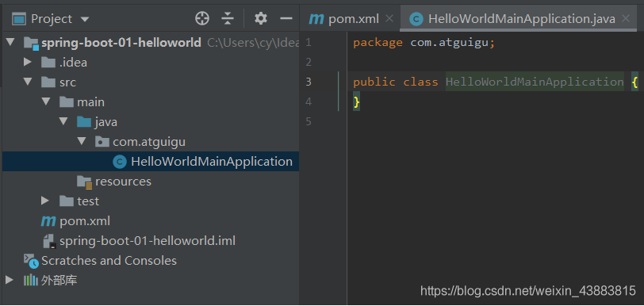The image size is (644, 306).
Task: Select the main folder
Action: pos(90,101)
